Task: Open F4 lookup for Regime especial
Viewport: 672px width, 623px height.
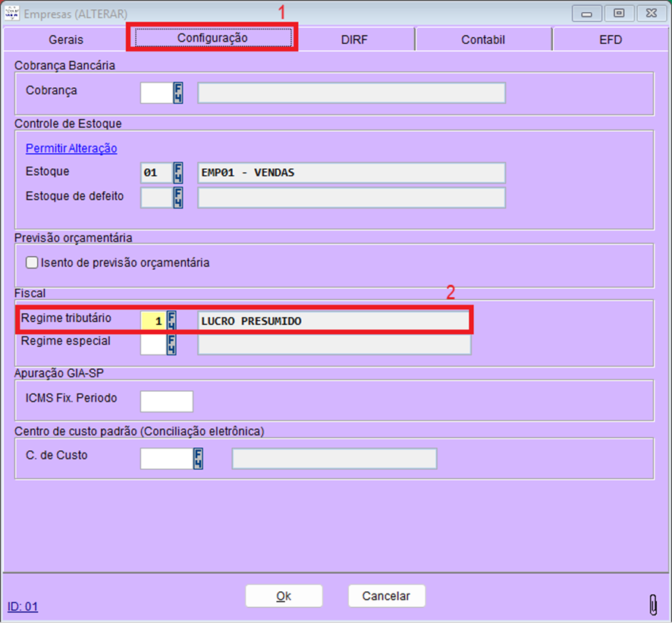Action: click(x=171, y=345)
